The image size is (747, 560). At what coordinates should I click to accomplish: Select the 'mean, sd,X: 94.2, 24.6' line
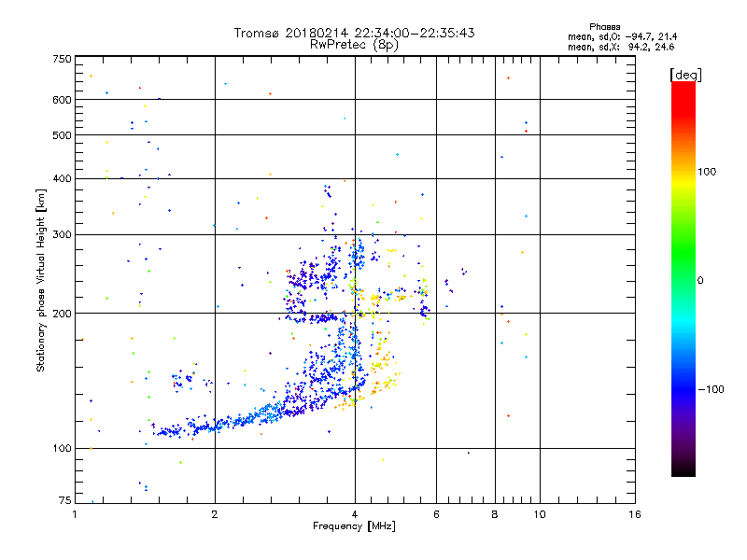point(621,48)
